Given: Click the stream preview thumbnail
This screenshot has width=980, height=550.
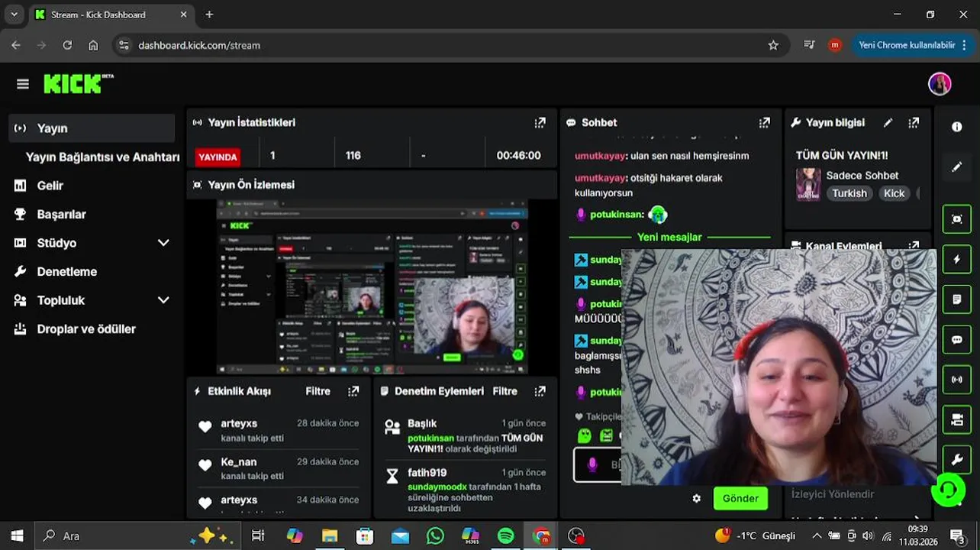Looking at the screenshot, I should coord(372,287).
